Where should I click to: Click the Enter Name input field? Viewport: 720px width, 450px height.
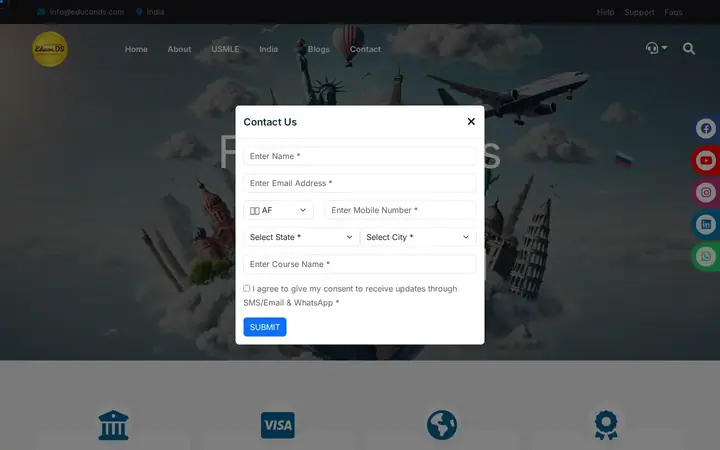[360, 156]
